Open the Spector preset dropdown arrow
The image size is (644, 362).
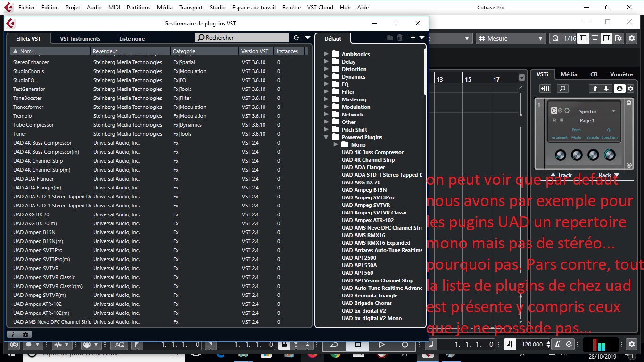[x=614, y=111]
